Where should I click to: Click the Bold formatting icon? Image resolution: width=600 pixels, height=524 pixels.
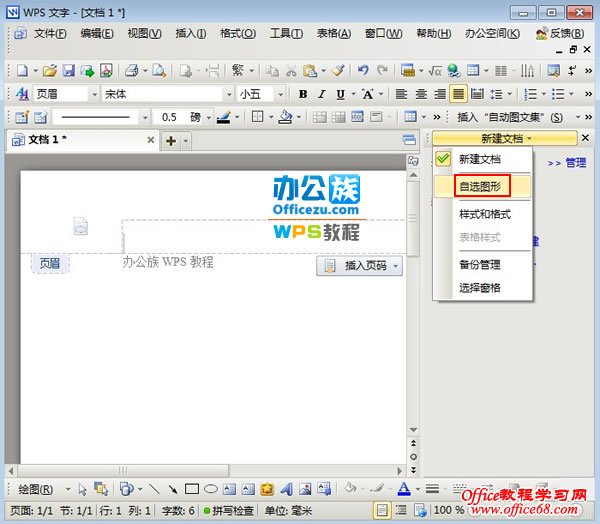click(x=303, y=94)
